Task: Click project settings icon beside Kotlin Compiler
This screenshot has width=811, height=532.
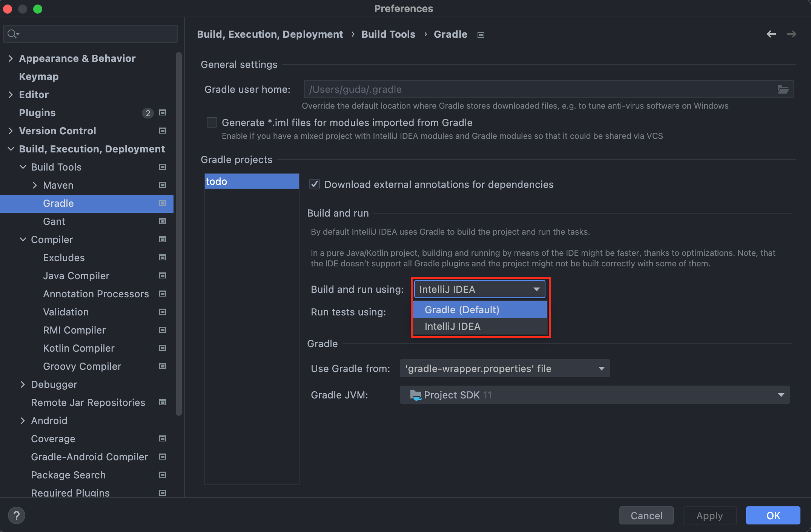Action: [163, 348]
